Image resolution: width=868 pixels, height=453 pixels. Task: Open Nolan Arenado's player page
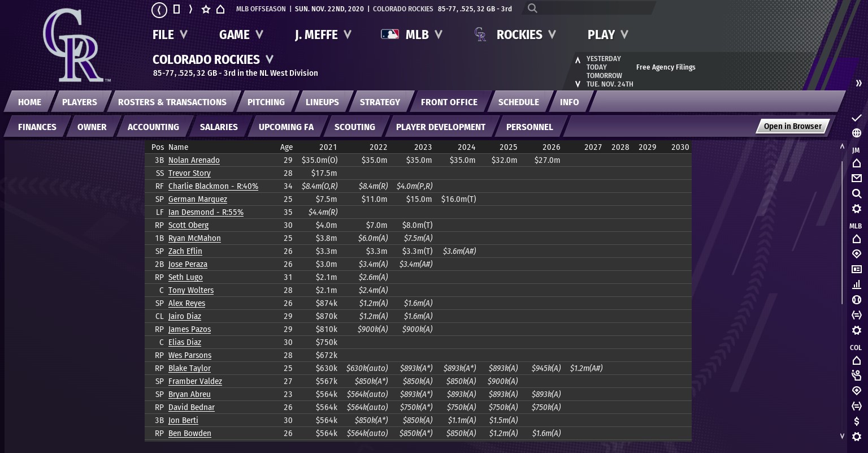tap(194, 161)
